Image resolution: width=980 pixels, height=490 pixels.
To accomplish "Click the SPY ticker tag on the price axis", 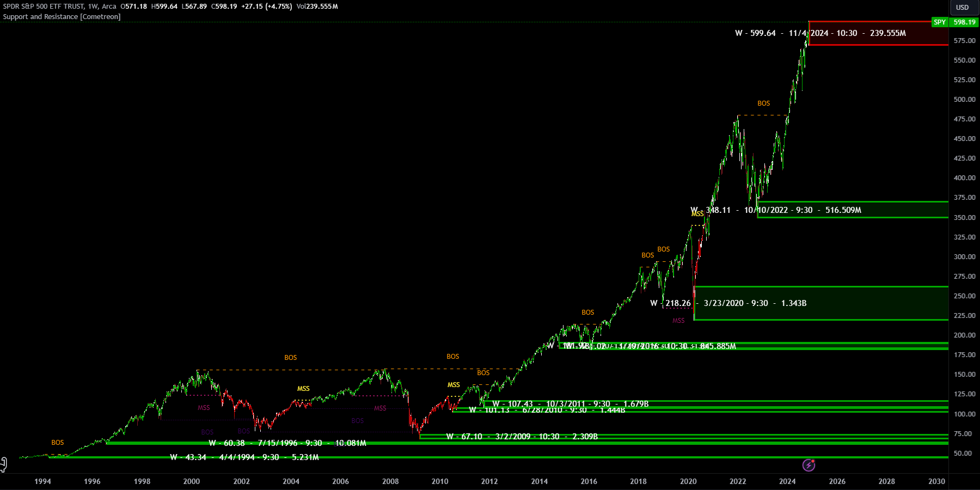I will (x=939, y=22).
